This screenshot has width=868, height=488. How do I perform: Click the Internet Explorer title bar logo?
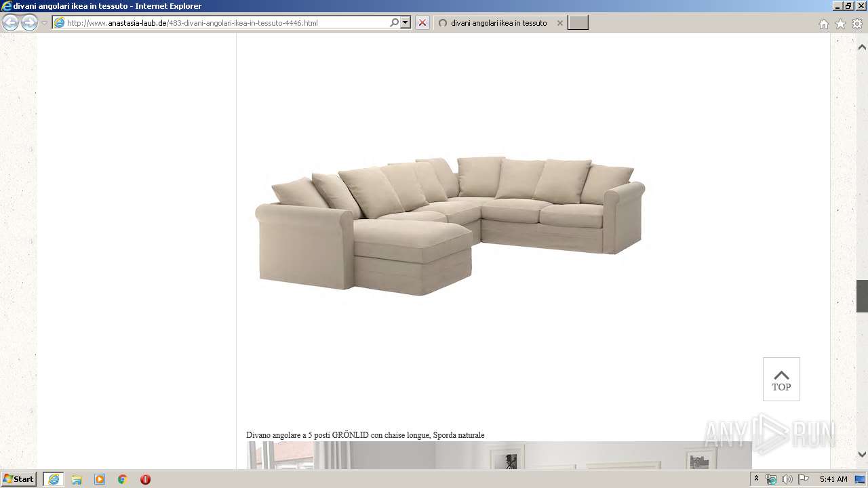pos(7,6)
